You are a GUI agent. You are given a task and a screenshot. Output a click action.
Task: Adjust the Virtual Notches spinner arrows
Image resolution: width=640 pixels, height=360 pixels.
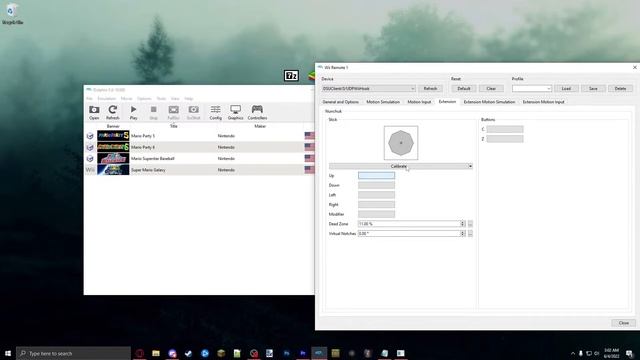pos(462,233)
